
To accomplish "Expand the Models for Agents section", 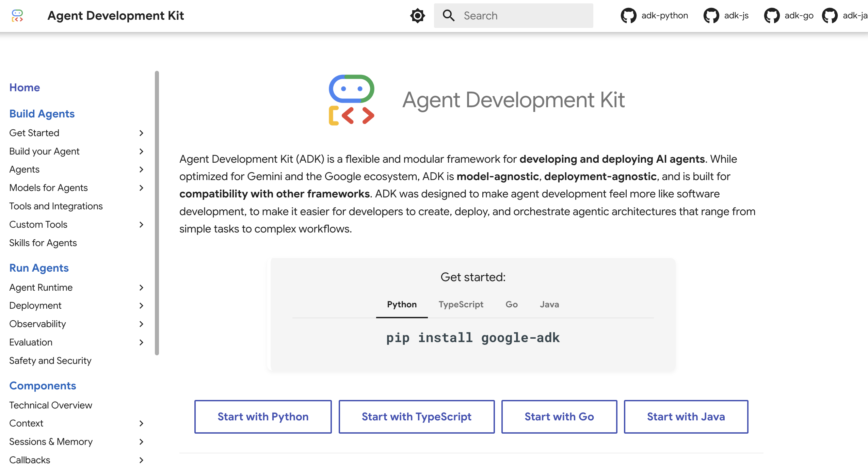I will [141, 188].
